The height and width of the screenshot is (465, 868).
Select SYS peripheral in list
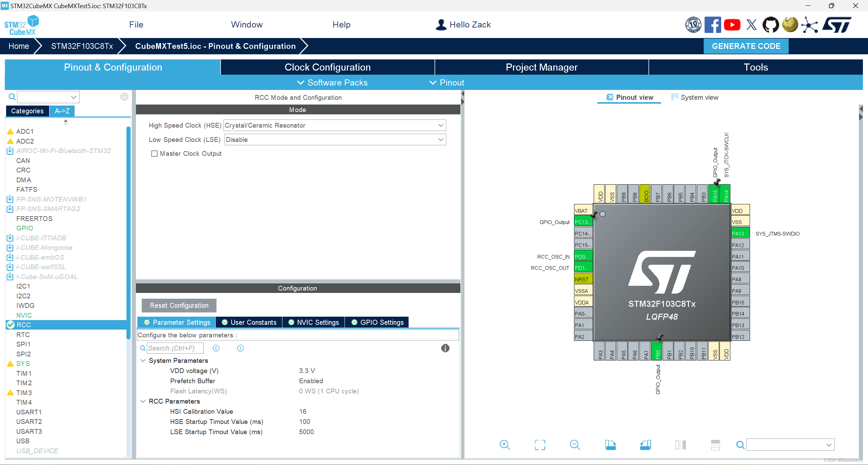point(23,364)
